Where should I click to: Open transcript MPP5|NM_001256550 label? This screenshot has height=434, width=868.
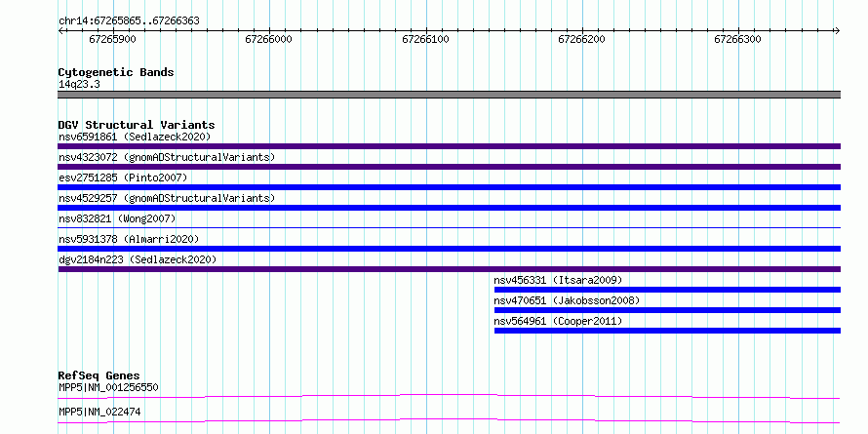[x=108, y=387]
